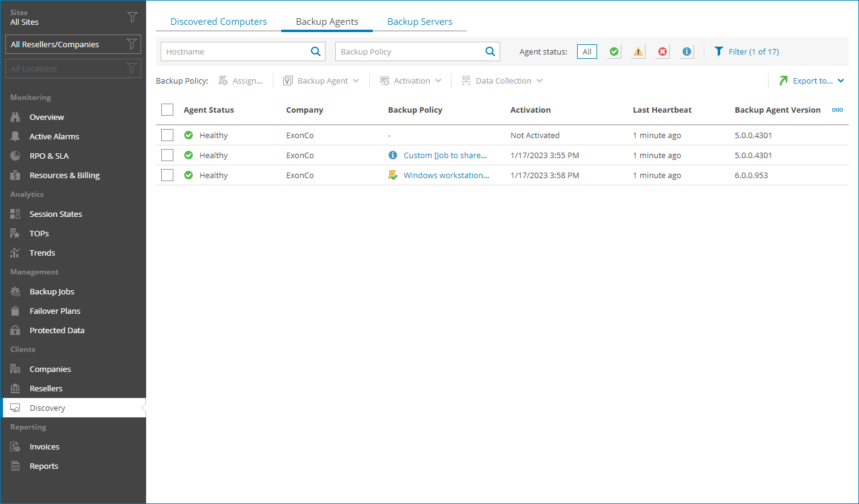Click the '1/17/2023 3:55 PM' activation cell
859x504 pixels.
[x=544, y=155]
